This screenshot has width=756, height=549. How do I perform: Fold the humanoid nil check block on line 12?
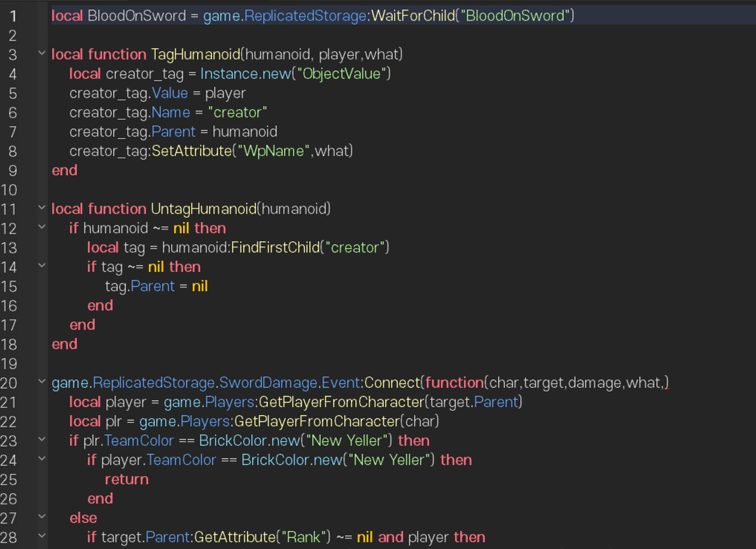(x=42, y=227)
